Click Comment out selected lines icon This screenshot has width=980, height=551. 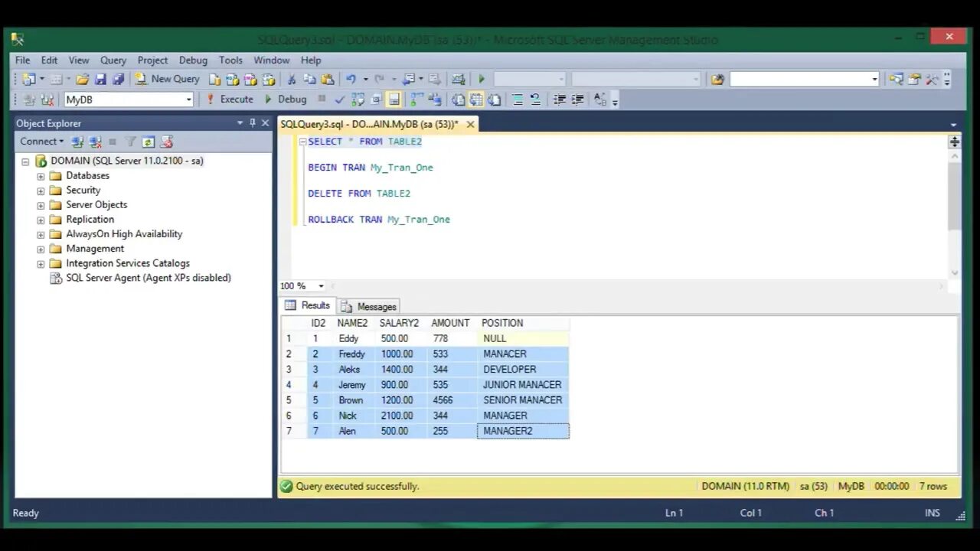point(518,99)
